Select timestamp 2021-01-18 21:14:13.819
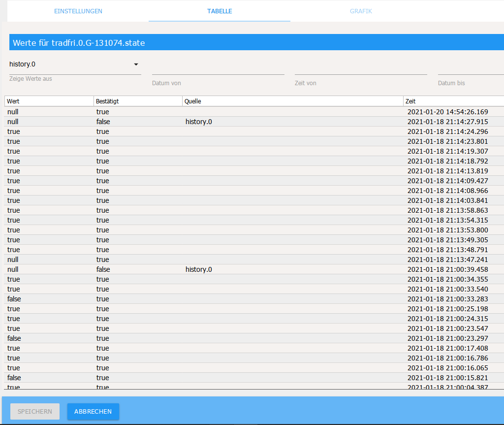504x425 pixels. 448,171
